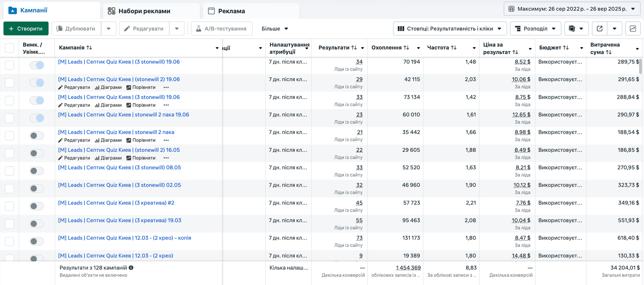Click the green Створити button

(26, 29)
